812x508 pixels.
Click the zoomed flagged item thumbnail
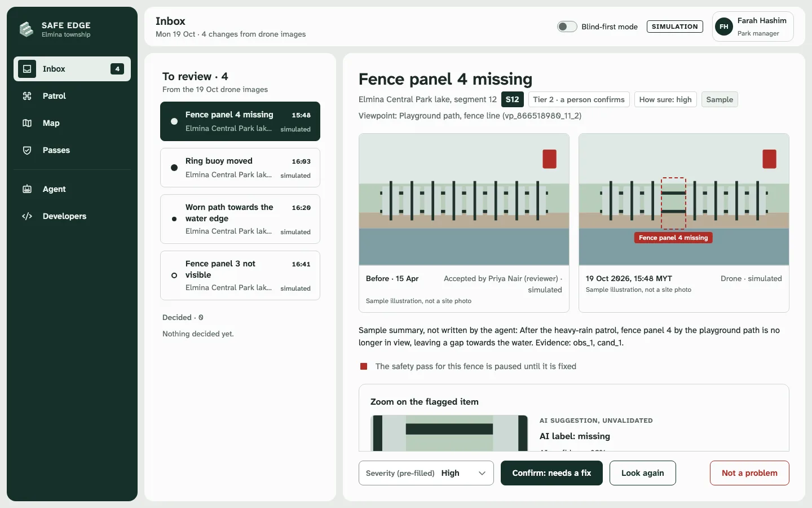[x=449, y=433]
